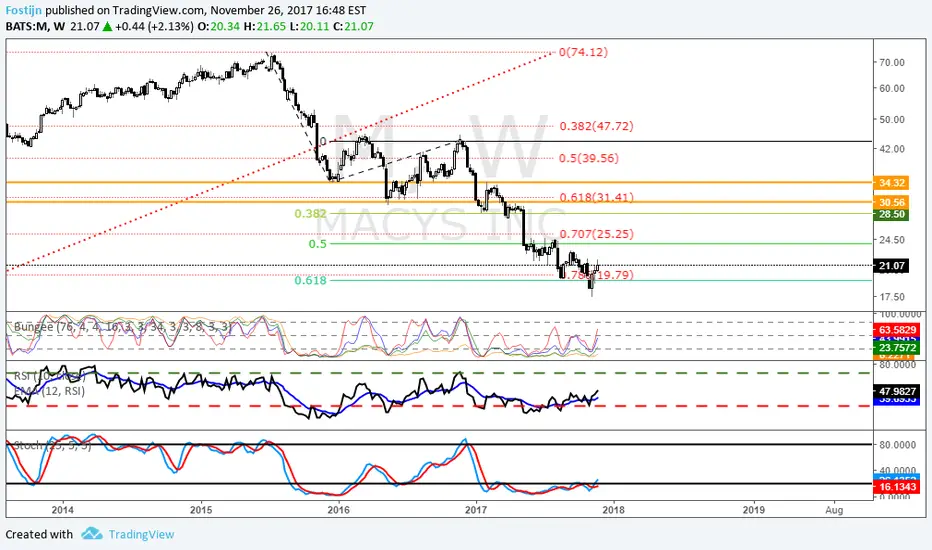
Task: Click the green 28.50 price tag
Action: [891, 214]
